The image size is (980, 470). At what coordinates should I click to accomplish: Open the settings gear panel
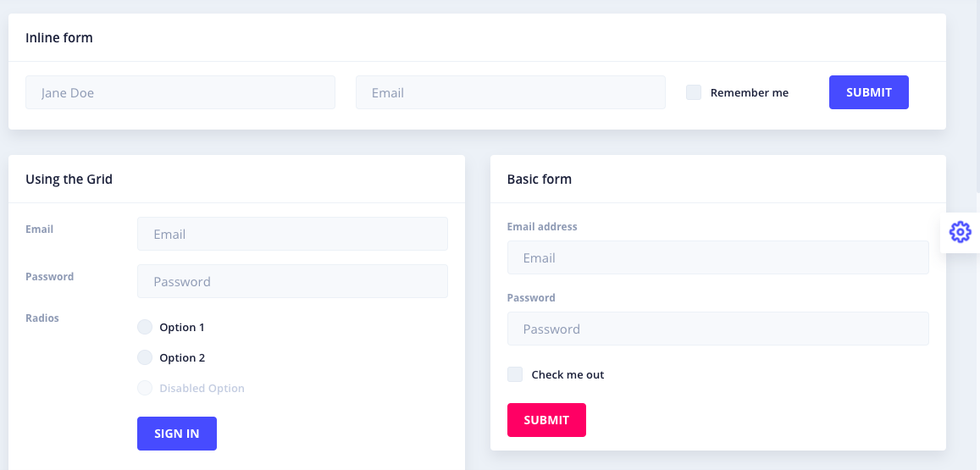pyautogui.click(x=960, y=232)
